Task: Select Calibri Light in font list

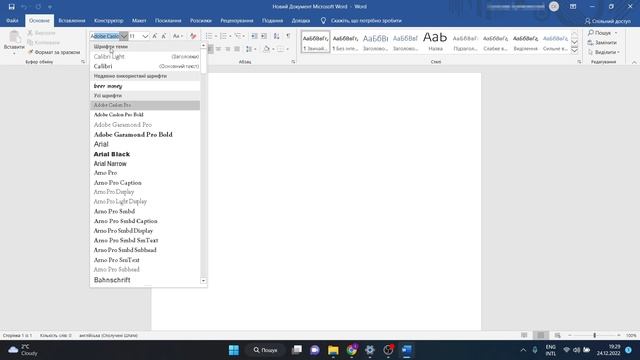Action: pos(146,56)
